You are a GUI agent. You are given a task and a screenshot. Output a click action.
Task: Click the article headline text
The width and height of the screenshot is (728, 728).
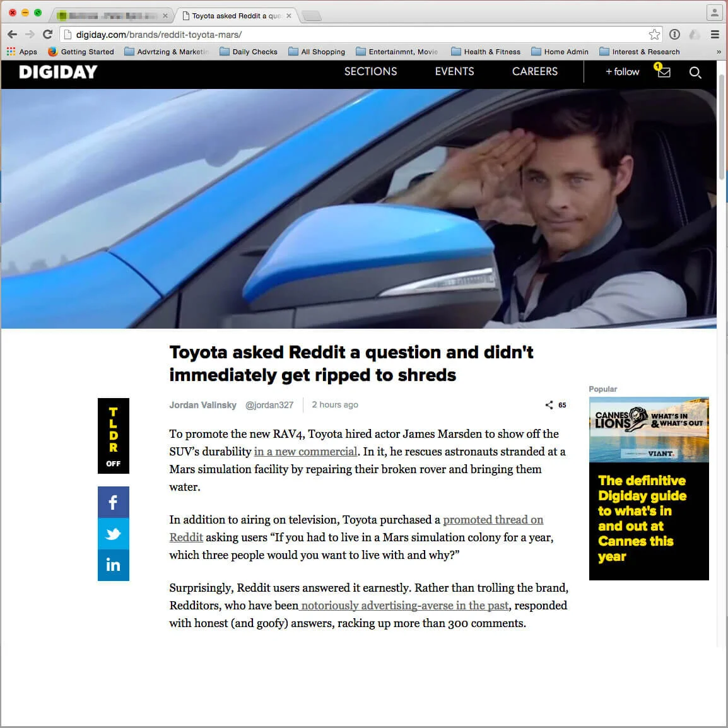[351, 363]
